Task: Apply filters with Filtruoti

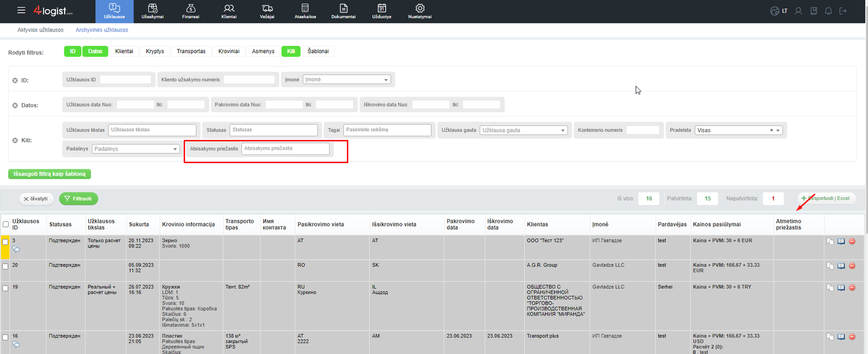Action: point(79,199)
